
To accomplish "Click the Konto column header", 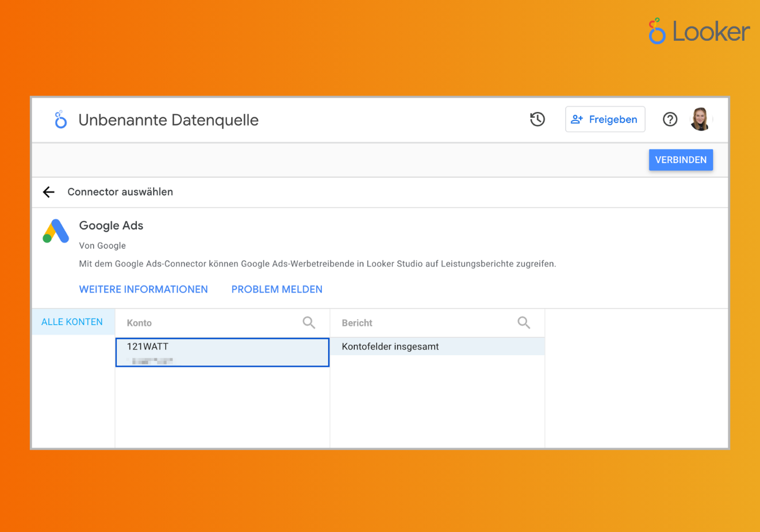I will [139, 323].
